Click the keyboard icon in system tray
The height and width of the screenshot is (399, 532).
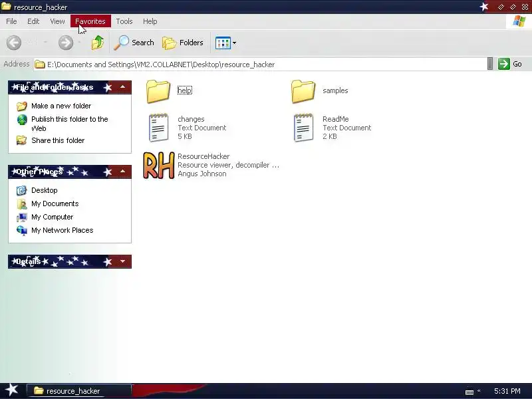pos(469,392)
